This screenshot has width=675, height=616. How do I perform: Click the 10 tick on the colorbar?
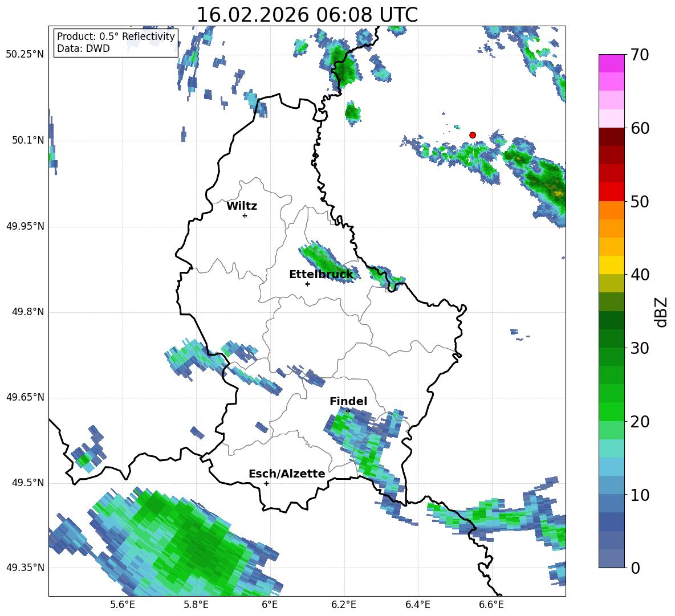point(640,495)
